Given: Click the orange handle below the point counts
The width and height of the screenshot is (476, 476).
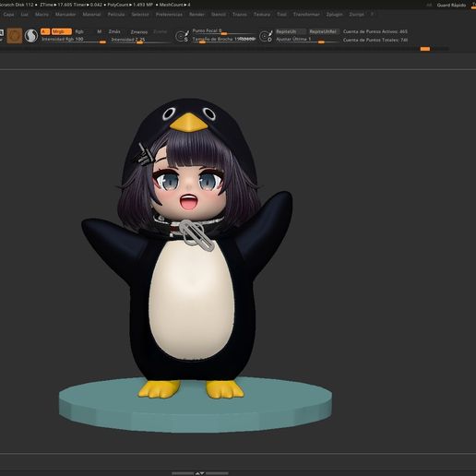Looking at the screenshot, I should click(425, 49).
